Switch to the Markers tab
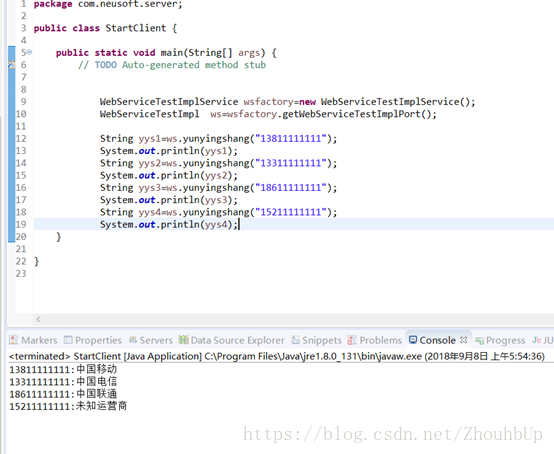The width and height of the screenshot is (554, 454). click(x=33, y=340)
